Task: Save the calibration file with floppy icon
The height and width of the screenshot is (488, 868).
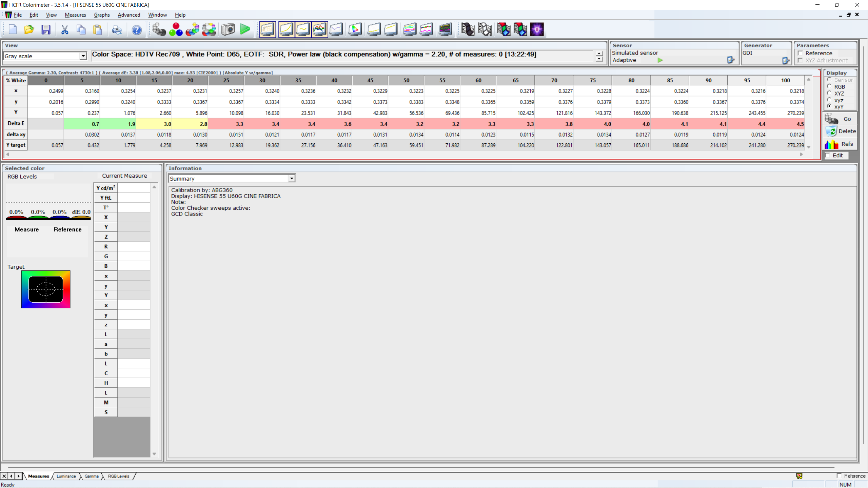Action: pyautogui.click(x=46, y=30)
